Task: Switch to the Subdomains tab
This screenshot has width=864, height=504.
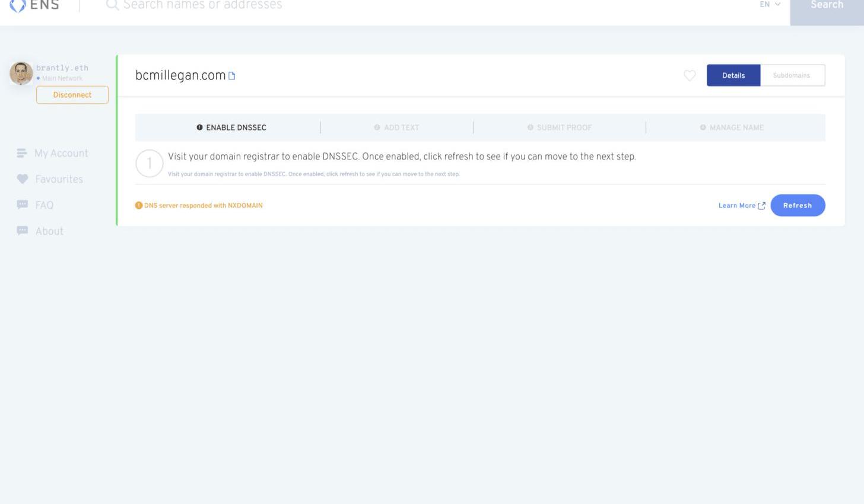Action: (x=792, y=75)
